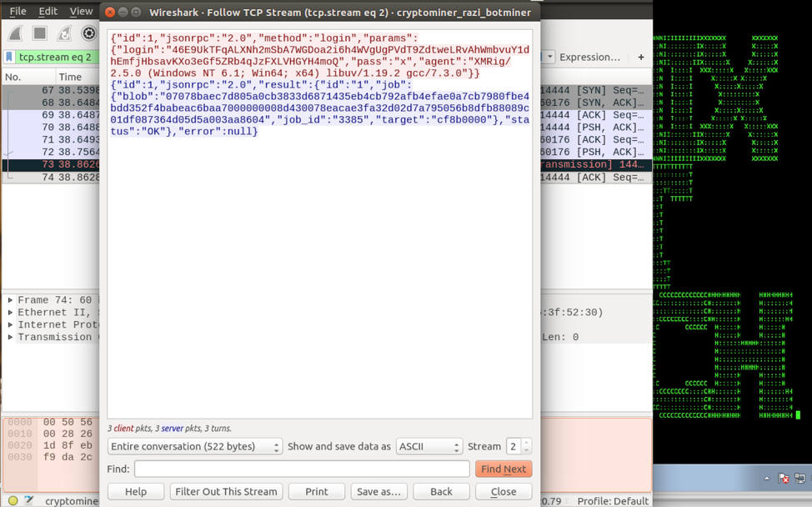Click the Save as... button
812x507 pixels.
(x=378, y=492)
